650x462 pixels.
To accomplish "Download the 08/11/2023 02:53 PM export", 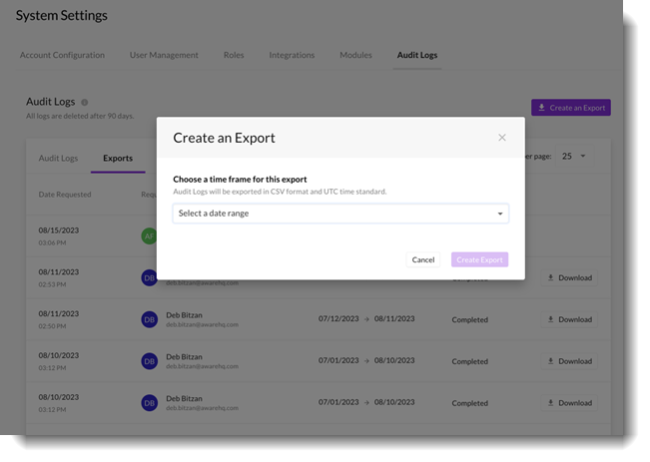I will pyautogui.click(x=569, y=278).
